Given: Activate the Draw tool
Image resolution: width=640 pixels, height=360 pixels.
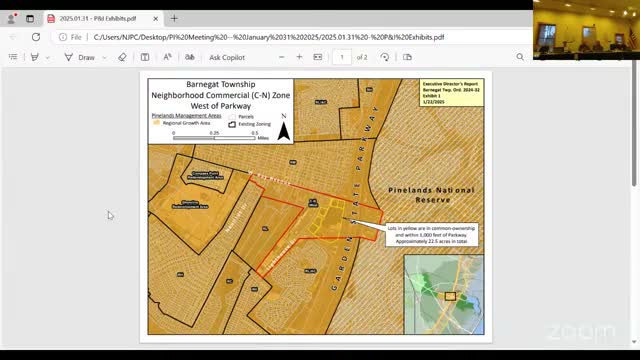Looking at the screenshot, I should pyautogui.click(x=80, y=57).
